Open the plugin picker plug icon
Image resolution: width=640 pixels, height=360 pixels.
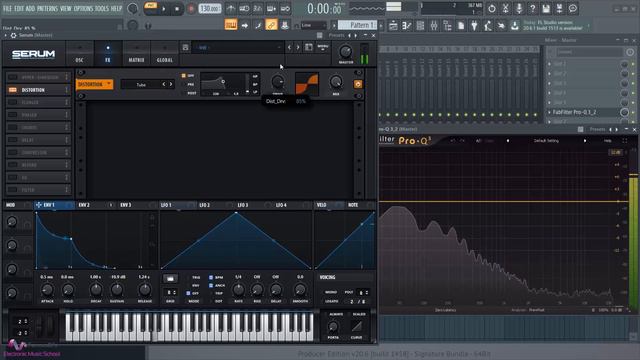[474, 26]
